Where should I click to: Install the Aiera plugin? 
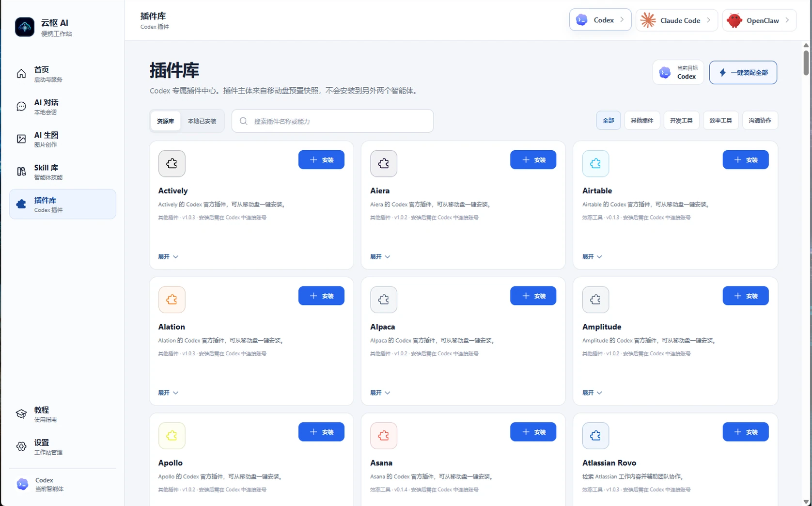click(533, 160)
